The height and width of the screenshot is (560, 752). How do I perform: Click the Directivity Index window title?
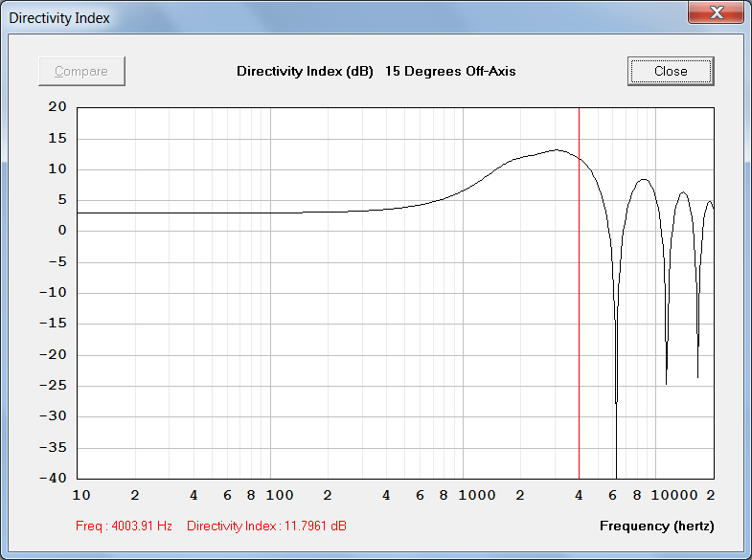59,18
